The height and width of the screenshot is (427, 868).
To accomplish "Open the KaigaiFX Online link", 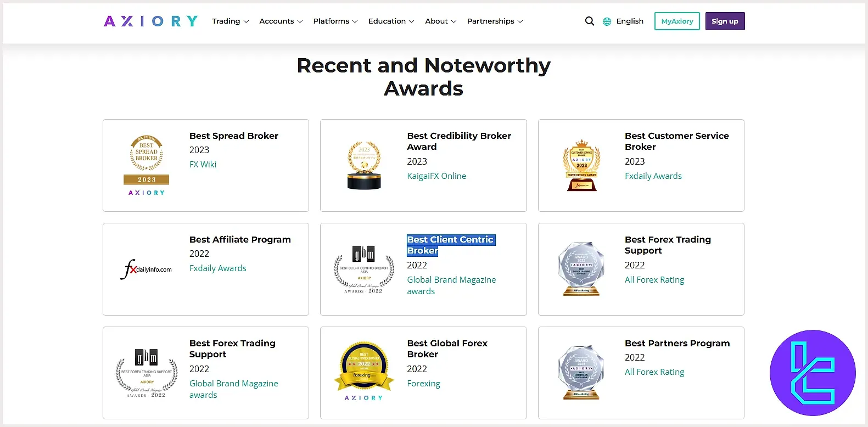I will click(x=436, y=176).
